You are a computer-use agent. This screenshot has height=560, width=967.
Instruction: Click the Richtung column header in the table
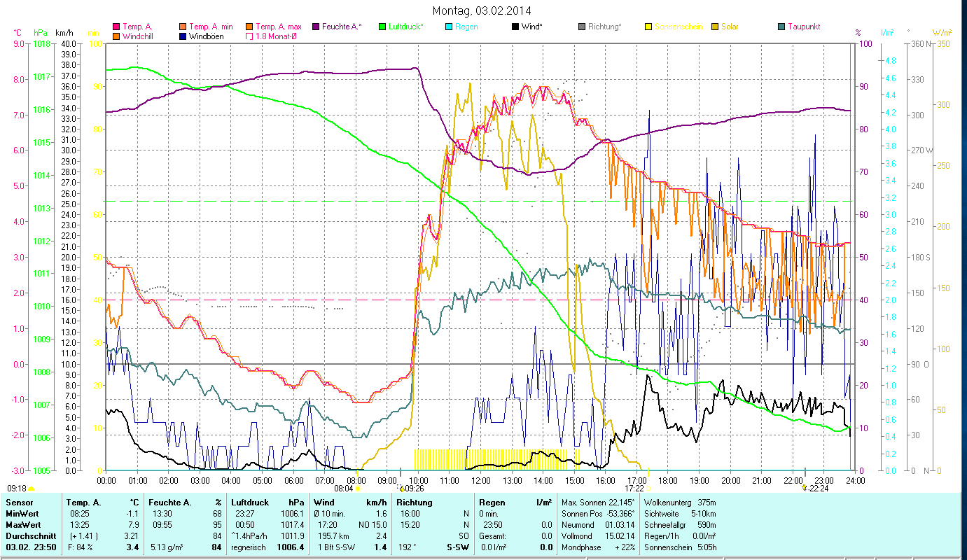coord(415,503)
